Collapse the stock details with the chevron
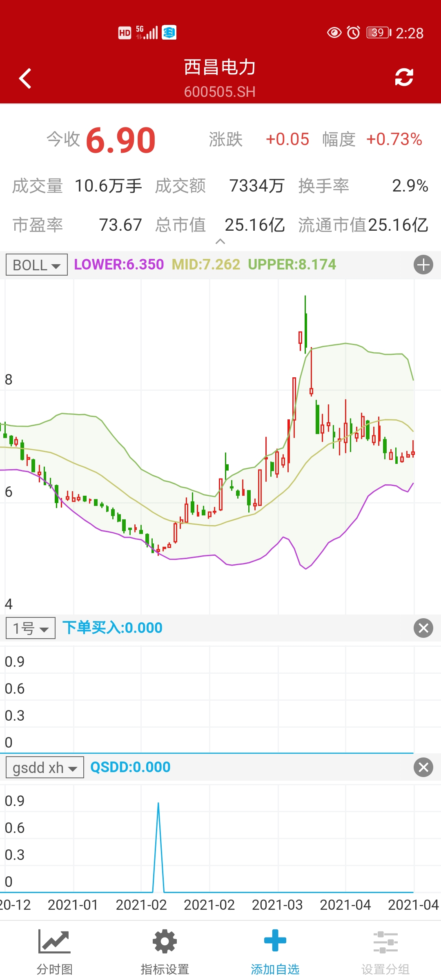The width and height of the screenshot is (441, 980). 220,242
